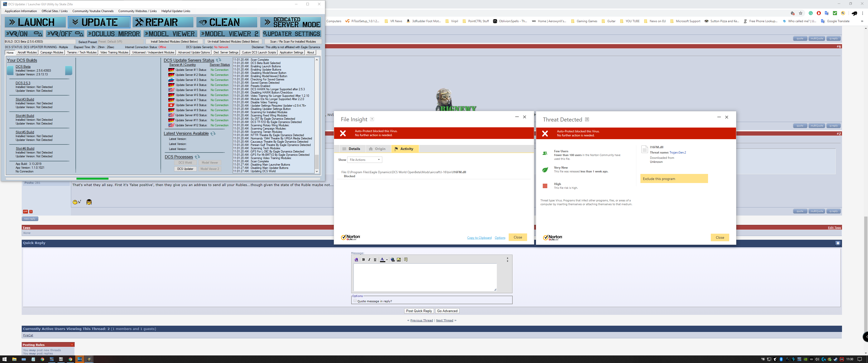This screenshot has width=868, height=363.
Task: Click the DCS Updater process button
Action: pyautogui.click(x=185, y=169)
